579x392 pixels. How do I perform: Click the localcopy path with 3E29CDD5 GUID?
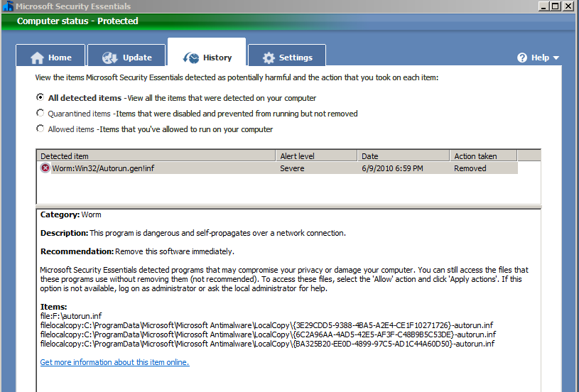pyautogui.click(x=266, y=325)
